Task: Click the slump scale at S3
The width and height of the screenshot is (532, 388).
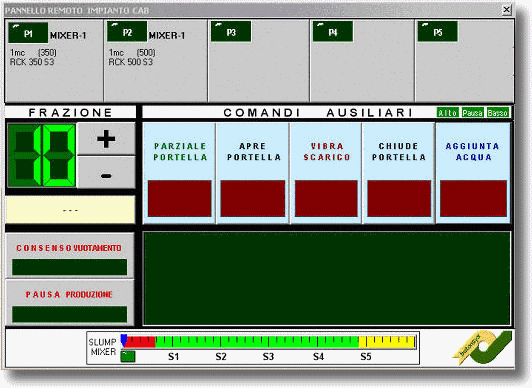Action: tap(268, 356)
